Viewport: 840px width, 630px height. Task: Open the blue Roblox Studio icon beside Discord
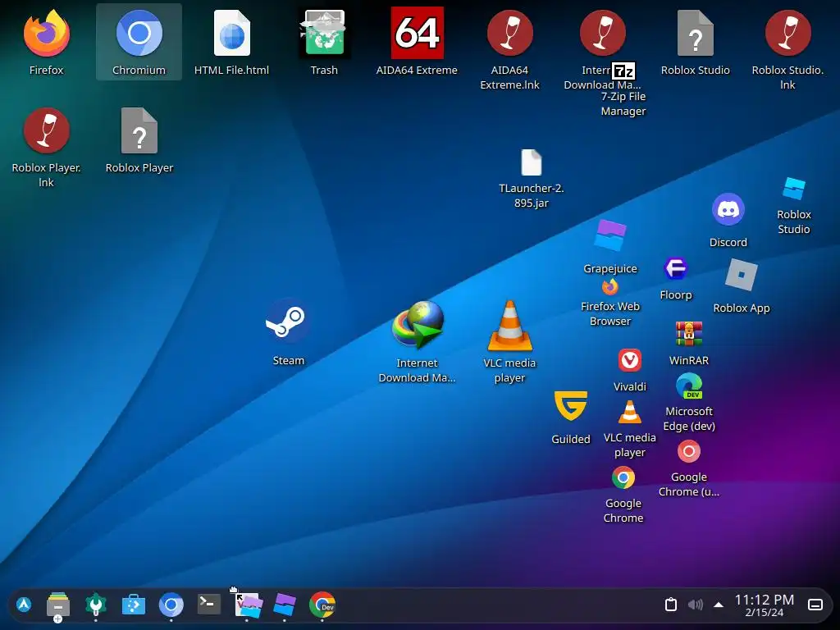794,189
